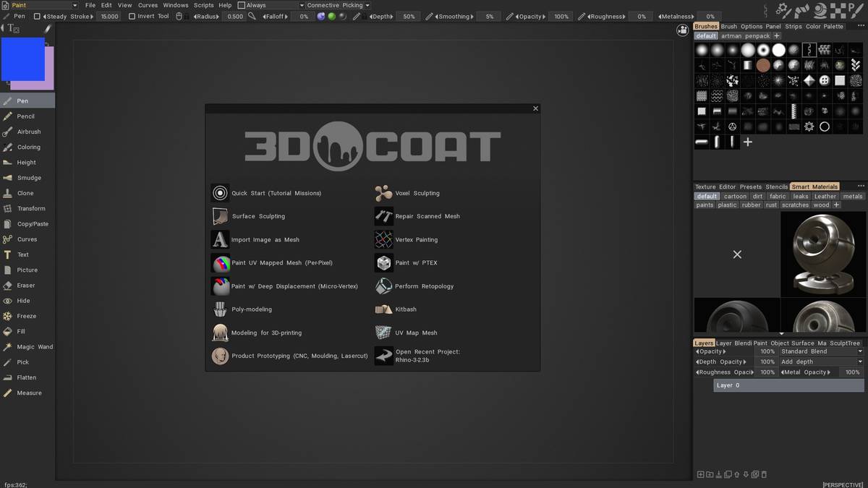Activate the Measure tool
The image size is (868, 488).
point(29,393)
